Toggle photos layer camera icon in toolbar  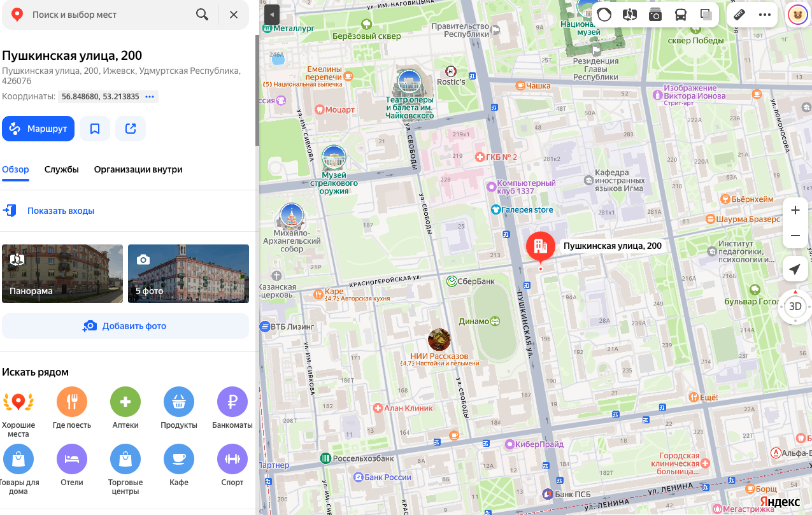pos(655,15)
